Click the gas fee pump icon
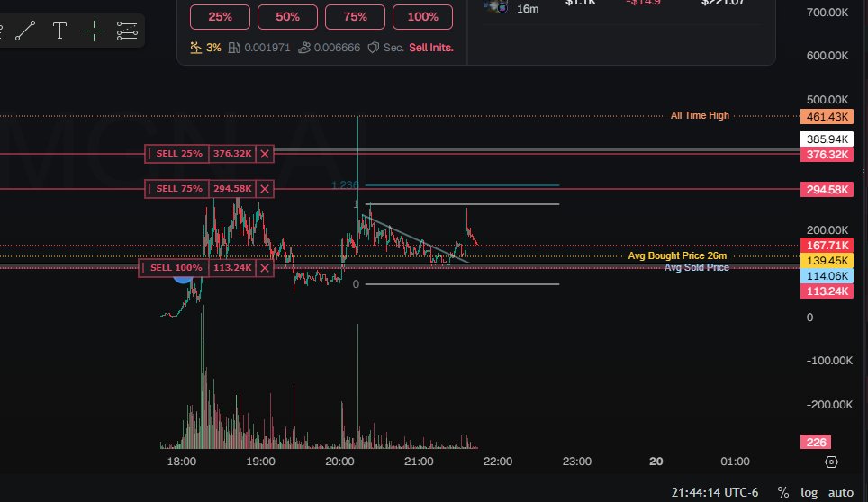This screenshot has height=502, width=868. pos(234,48)
